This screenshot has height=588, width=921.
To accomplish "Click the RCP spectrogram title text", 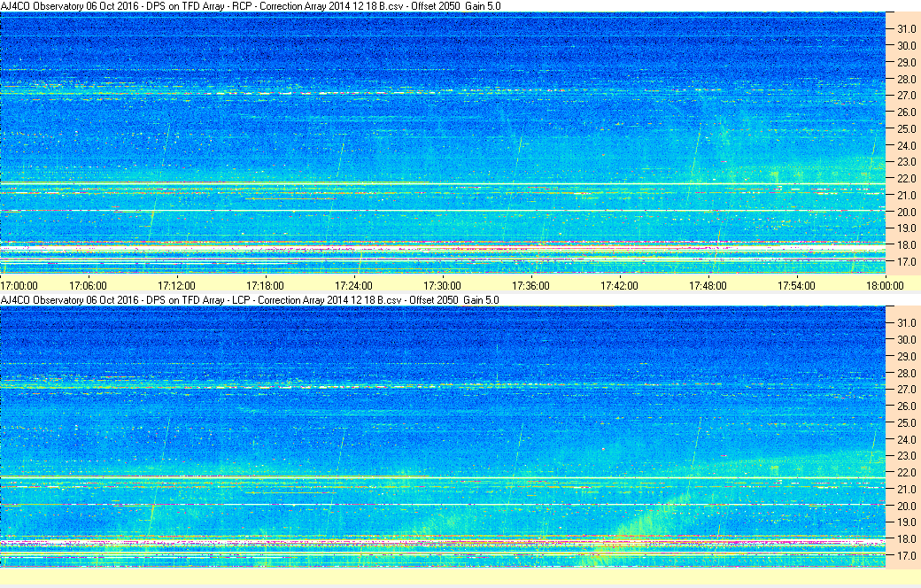I will point(251,6).
